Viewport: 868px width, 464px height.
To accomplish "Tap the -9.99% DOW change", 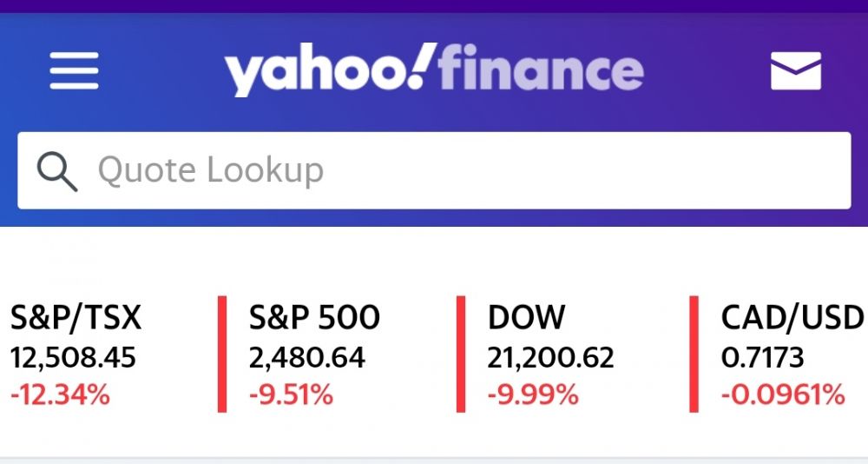I will point(533,395).
